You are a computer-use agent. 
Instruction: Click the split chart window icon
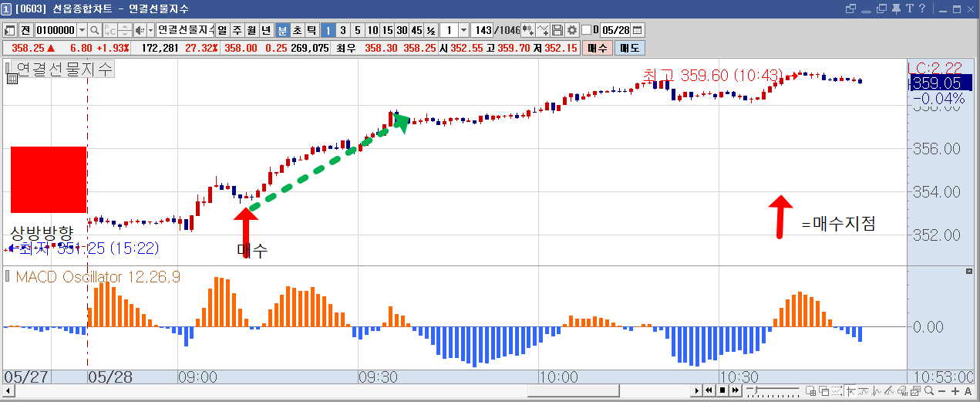811,390
